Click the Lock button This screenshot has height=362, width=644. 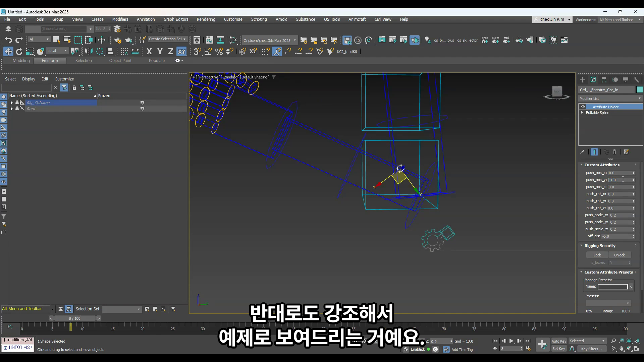tap(597, 255)
